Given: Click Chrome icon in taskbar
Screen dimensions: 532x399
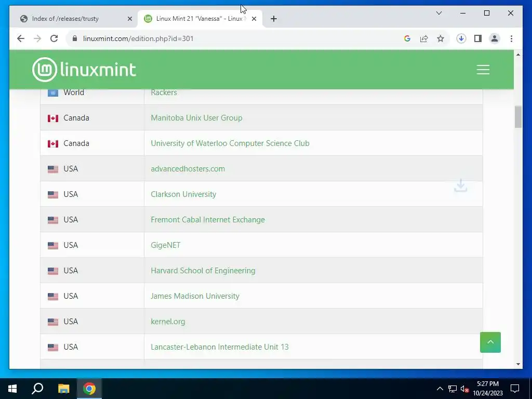Looking at the screenshot, I should click(x=89, y=389).
